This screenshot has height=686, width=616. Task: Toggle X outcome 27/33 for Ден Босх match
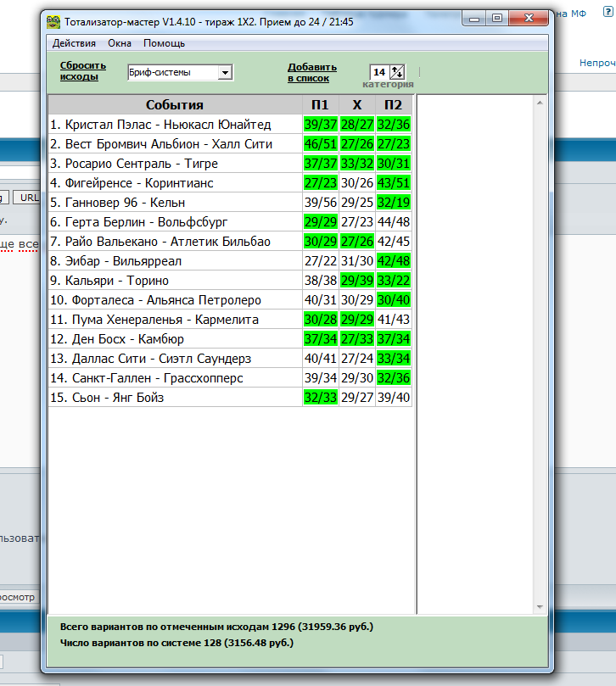[x=357, y=339]
